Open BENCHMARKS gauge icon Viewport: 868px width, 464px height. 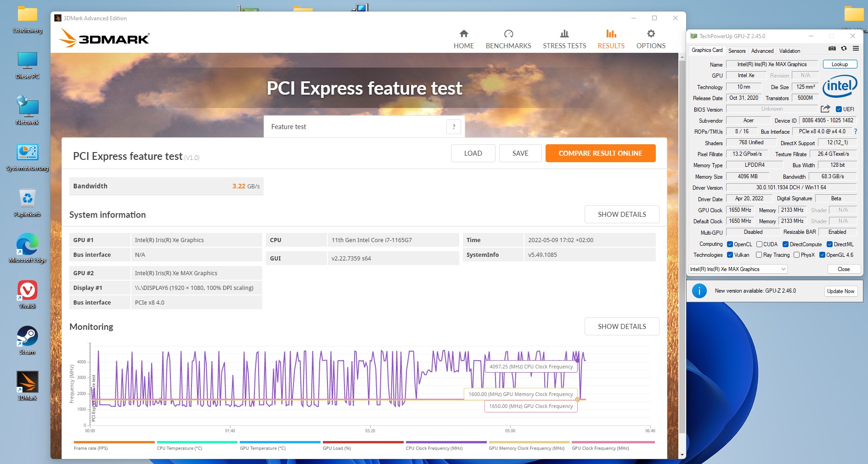tap(508, 34)
